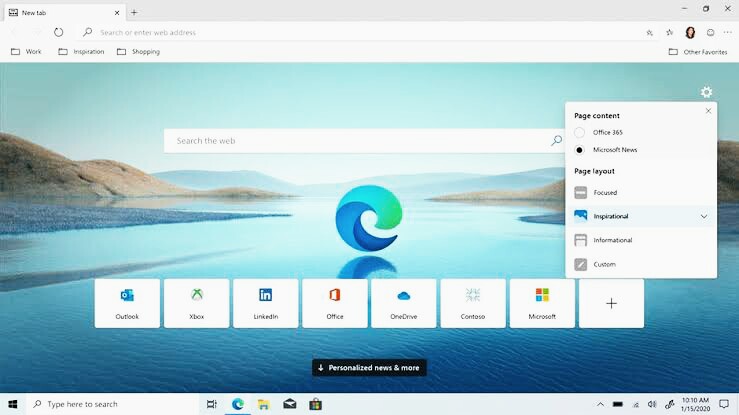Close the page layout flyout

708,111
